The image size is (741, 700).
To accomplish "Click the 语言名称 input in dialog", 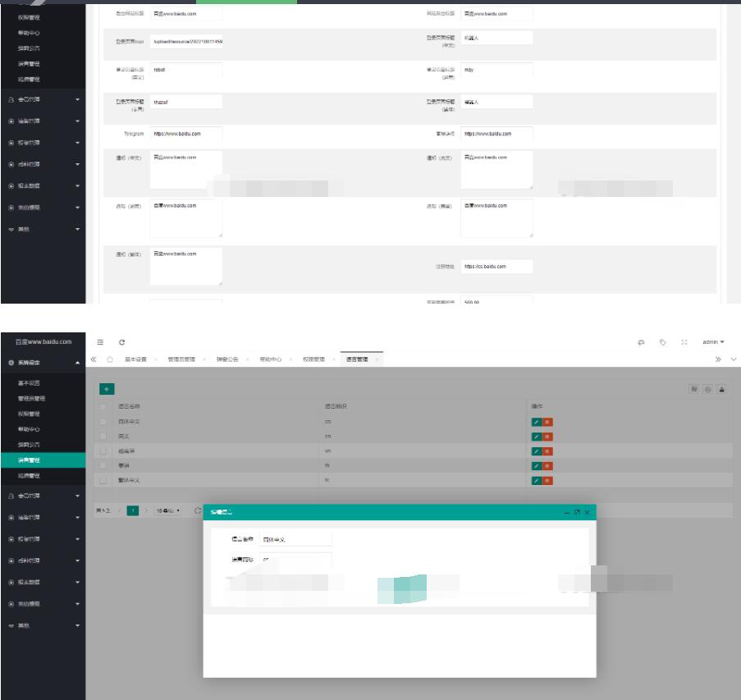I will click(295, 539).
